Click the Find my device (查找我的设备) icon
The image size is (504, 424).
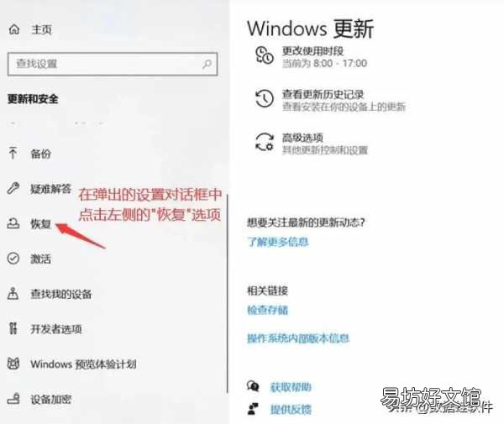point(13,294)
